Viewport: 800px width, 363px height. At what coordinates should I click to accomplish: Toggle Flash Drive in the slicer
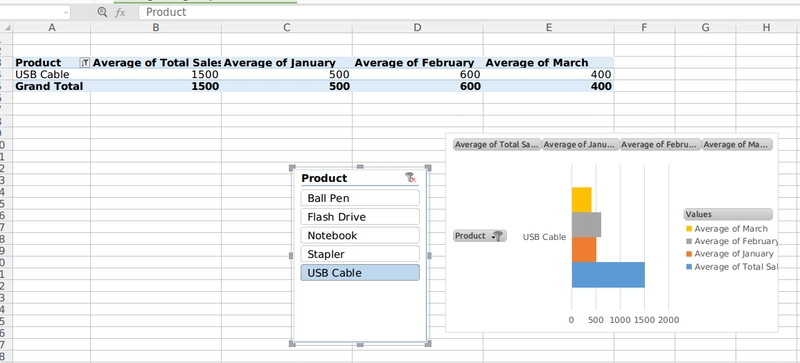click(x=360, y=217)
